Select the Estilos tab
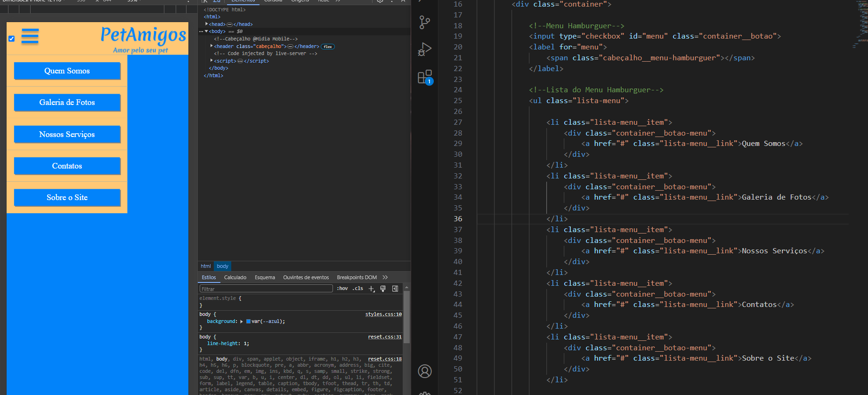 click(x=209, y=277)
